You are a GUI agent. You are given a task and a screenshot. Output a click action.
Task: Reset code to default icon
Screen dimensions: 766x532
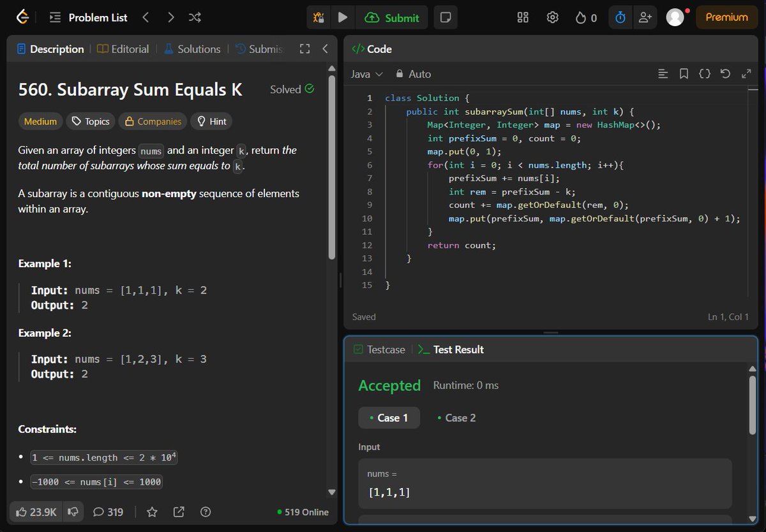click(725, 74)
